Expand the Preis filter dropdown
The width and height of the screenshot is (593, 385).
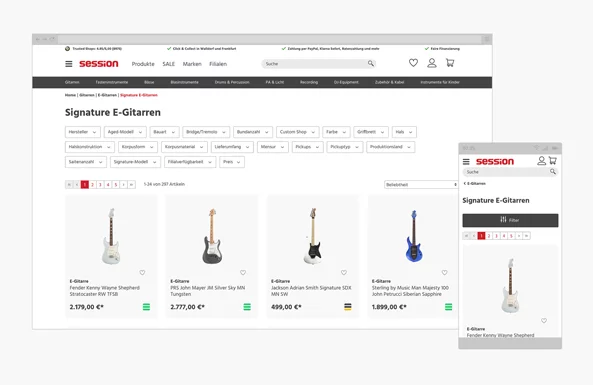point(232,162)
